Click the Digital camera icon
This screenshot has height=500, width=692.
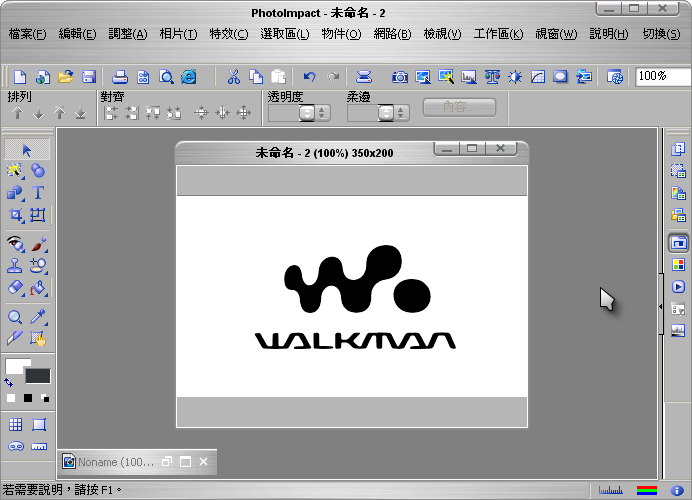(x=400, y=77)
